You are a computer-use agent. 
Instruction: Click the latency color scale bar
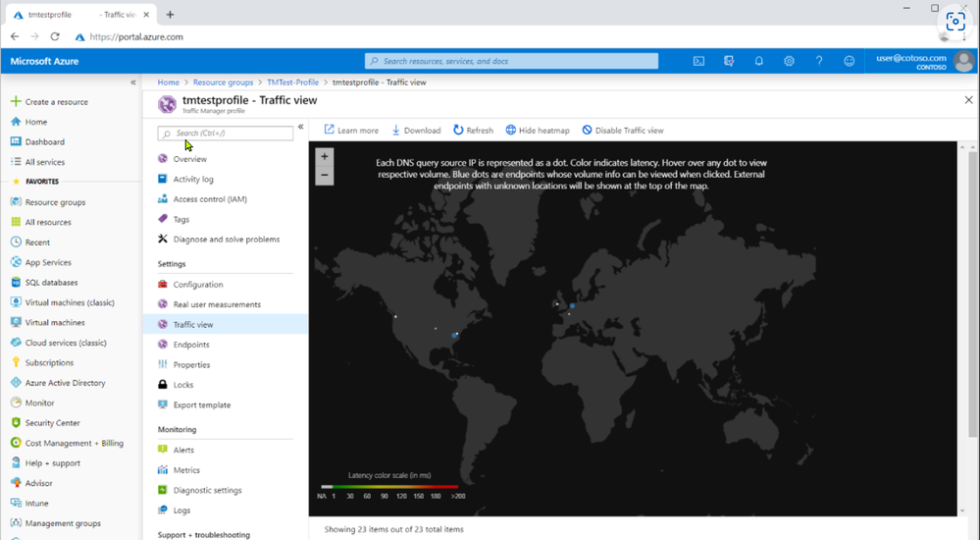click(389, 486)
